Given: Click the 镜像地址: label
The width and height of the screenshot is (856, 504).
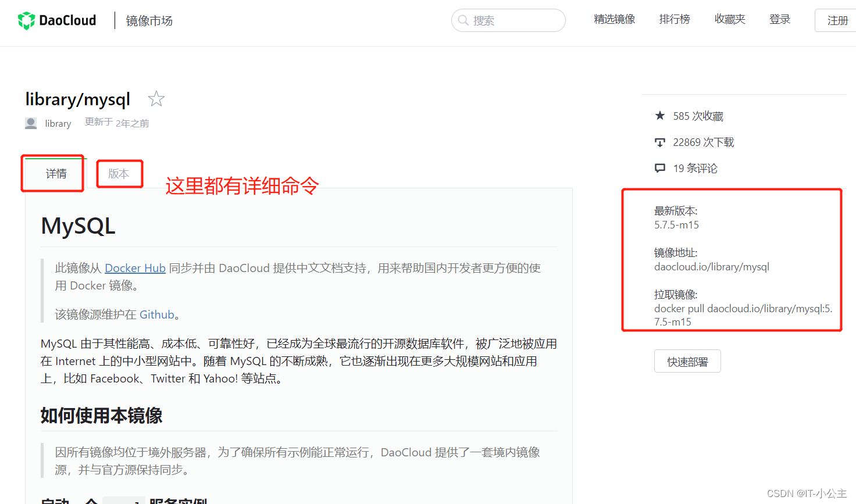Looking at the screenshot, I should [676, 253].
